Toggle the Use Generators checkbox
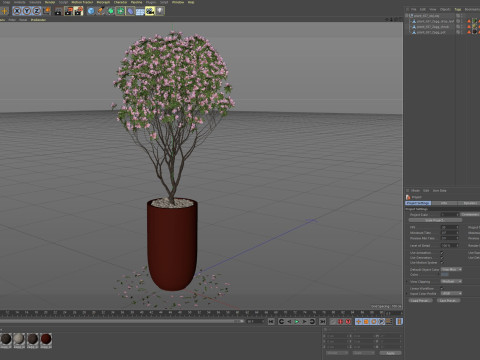The width and height of the screenshot is (480, 360). coord(442,258)
